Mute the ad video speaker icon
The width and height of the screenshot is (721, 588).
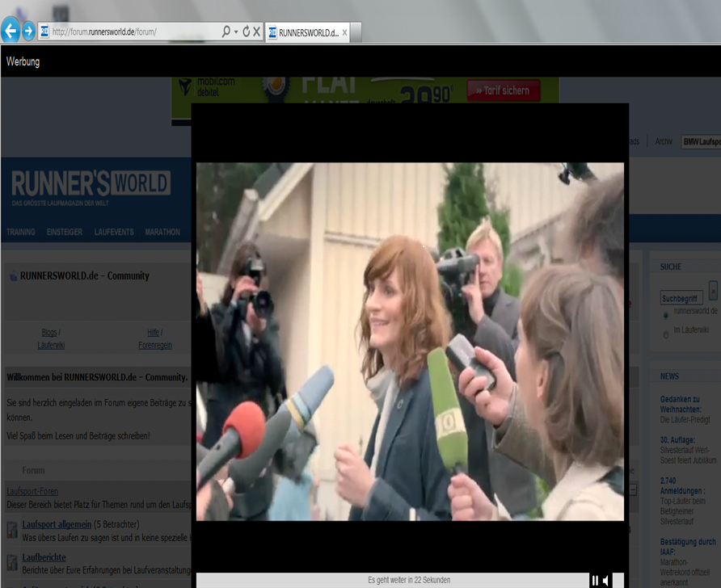(606, 580)
